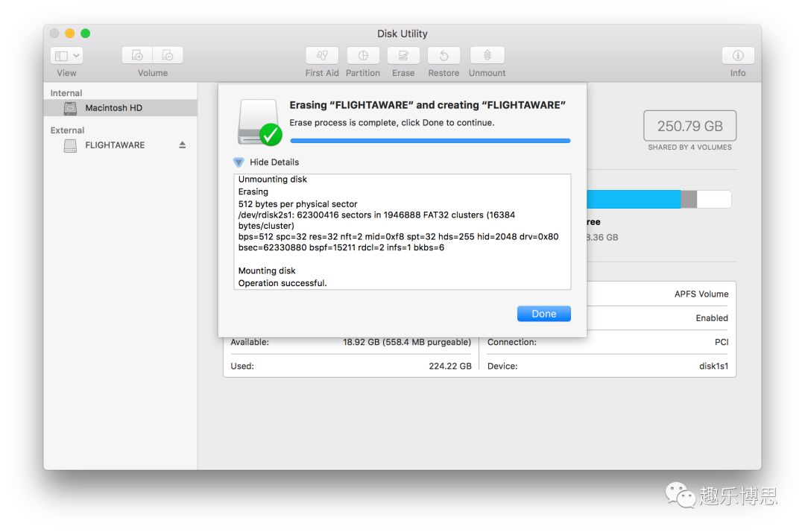Select the Erase toolbar icon
Image resolution: width=805 pixels, height=532 pixels.
click(x=403, y=55)
